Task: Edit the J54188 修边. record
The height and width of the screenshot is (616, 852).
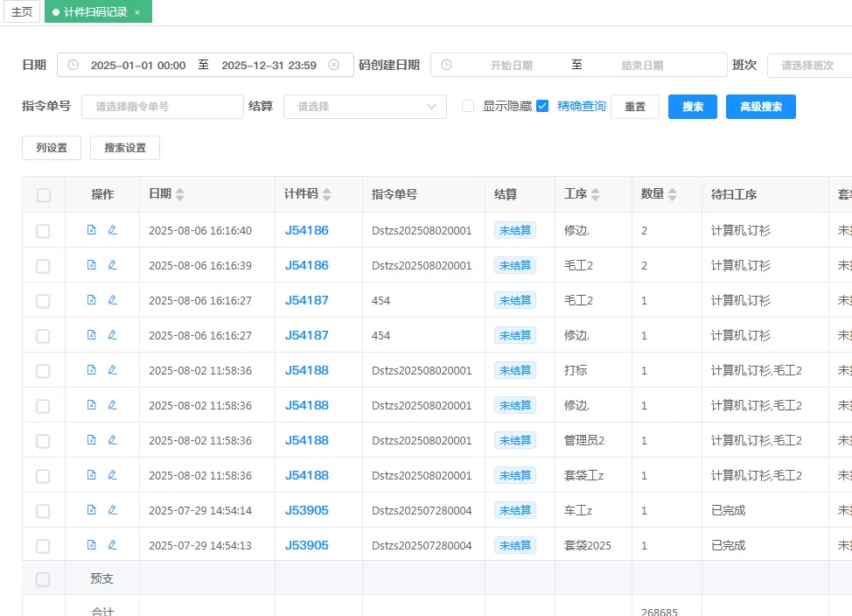Action: click(x=113, y=405)
